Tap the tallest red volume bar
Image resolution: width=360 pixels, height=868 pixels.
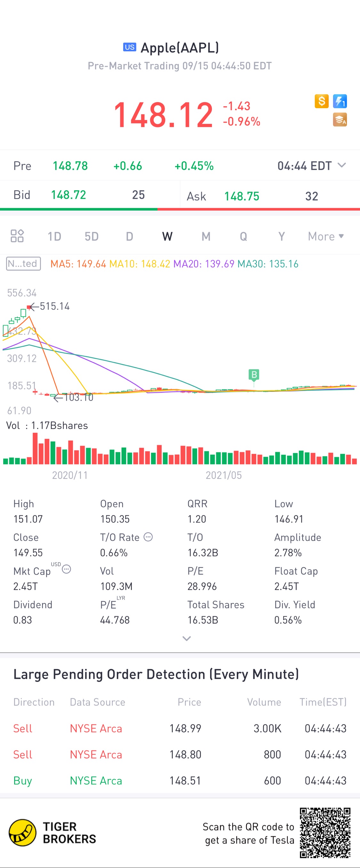click(35, 449)
